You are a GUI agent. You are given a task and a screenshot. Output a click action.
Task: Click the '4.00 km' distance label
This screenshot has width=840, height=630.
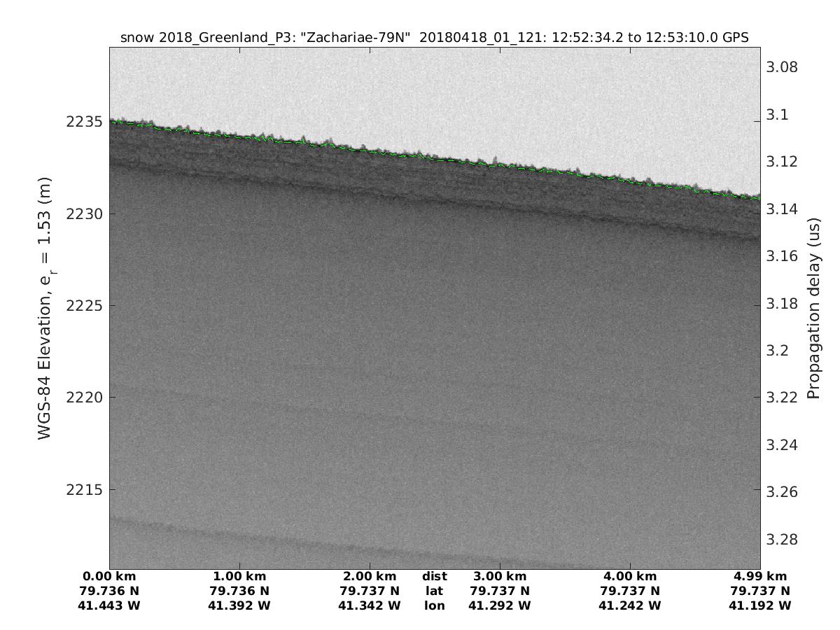(630, 577)
